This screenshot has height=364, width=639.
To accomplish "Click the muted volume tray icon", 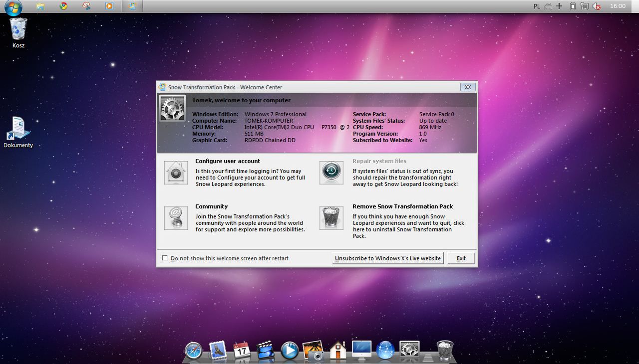I will coord(597,6).
